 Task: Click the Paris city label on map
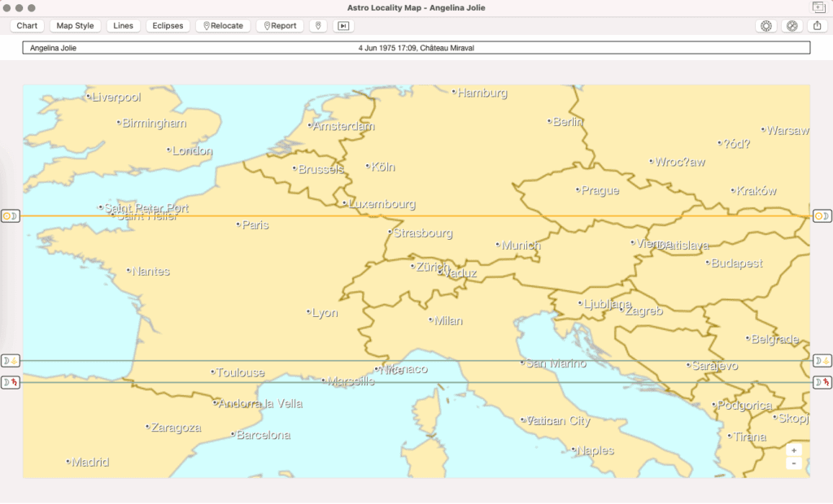[255, 224]
